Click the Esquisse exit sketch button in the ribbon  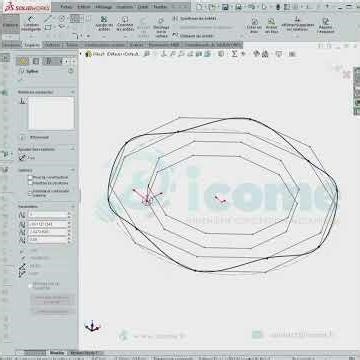10,25
